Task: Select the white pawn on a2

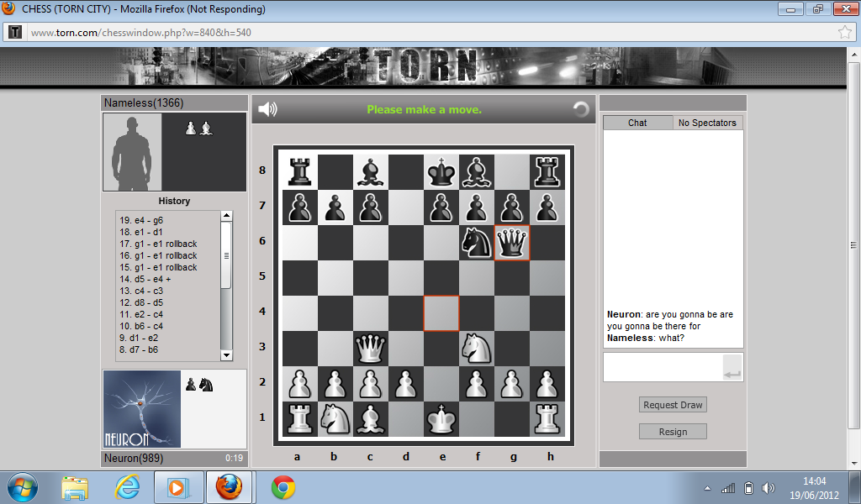Action: point(300,383)
